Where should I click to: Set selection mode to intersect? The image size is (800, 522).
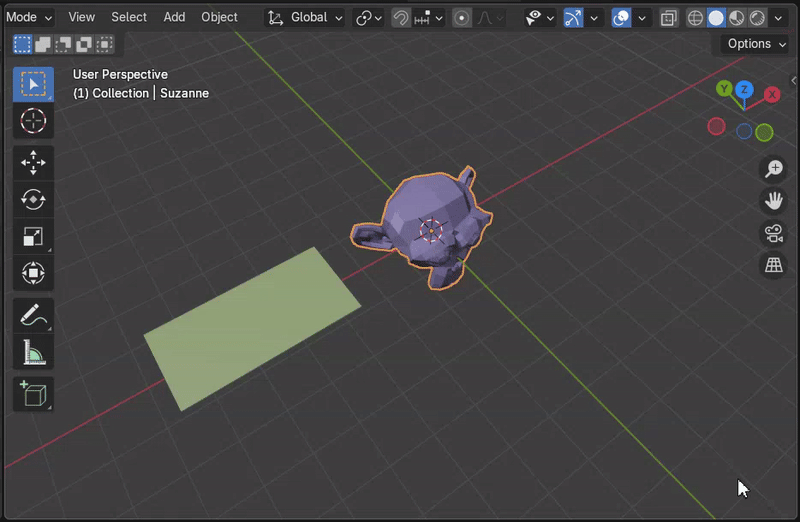click(x=105, y=44)
